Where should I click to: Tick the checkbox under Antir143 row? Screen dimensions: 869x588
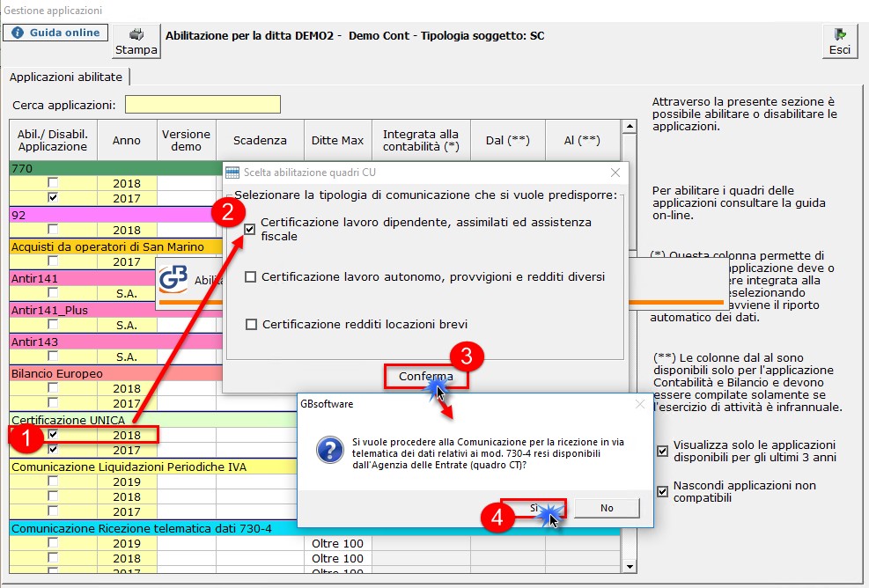(x=53, y=356)
